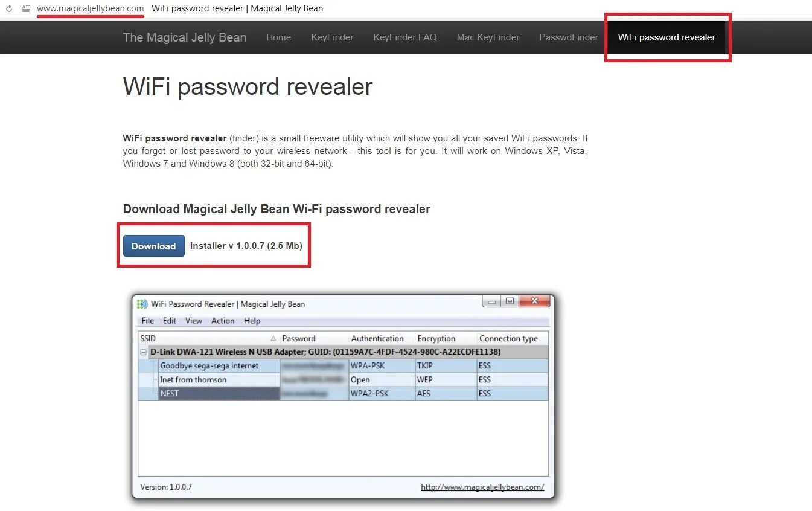Open the Mac KeyFinder nav item
The height and width of the screenshot is (511, 812).
[x=488, y=37]
